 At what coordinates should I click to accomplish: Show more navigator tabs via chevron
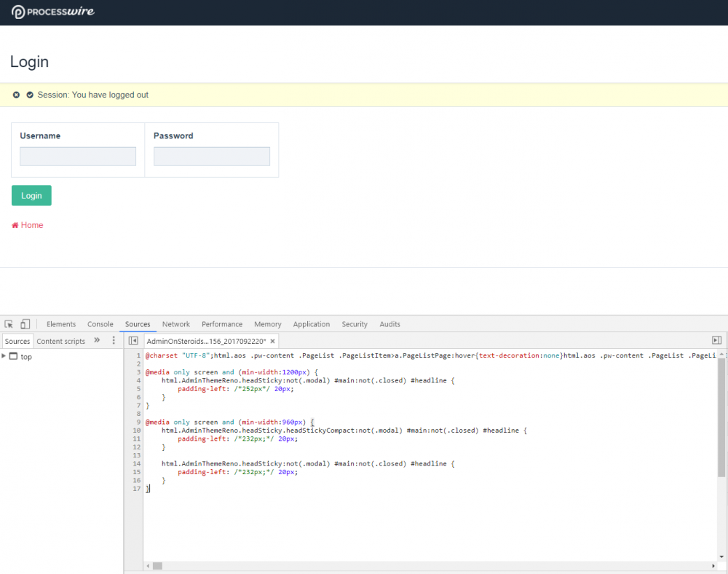[97, 340]
